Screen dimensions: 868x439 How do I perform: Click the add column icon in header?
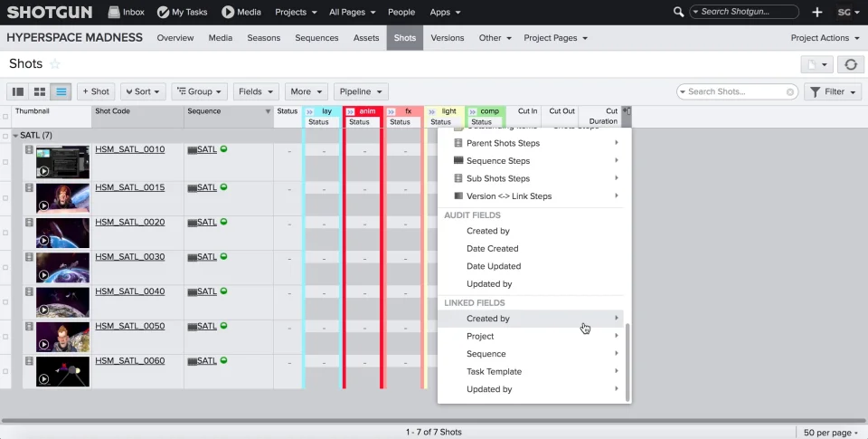627,110
